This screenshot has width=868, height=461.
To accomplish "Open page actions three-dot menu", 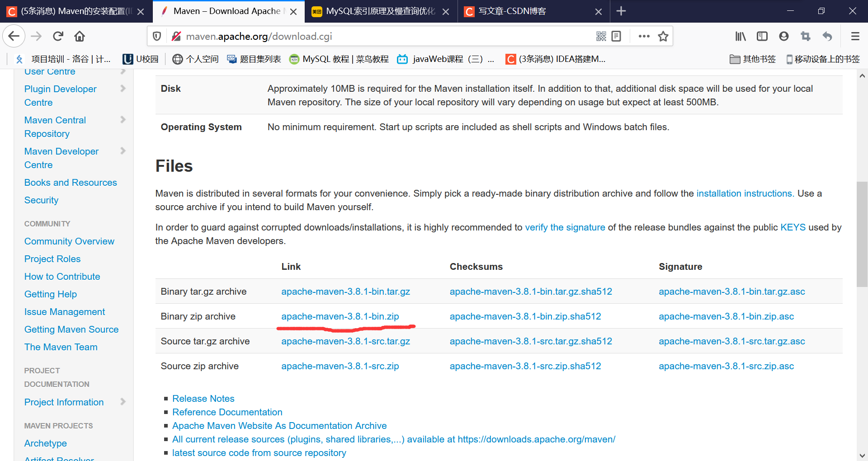I will (644, 36).
